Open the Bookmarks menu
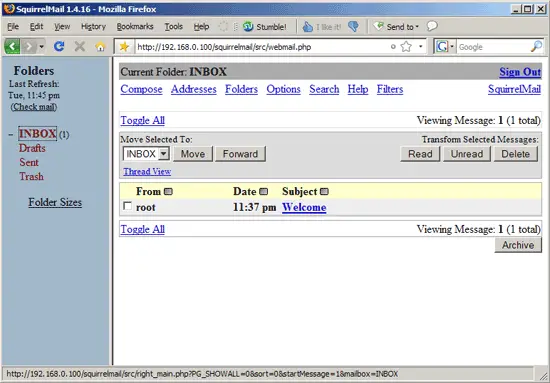 (x=135, y=27)
